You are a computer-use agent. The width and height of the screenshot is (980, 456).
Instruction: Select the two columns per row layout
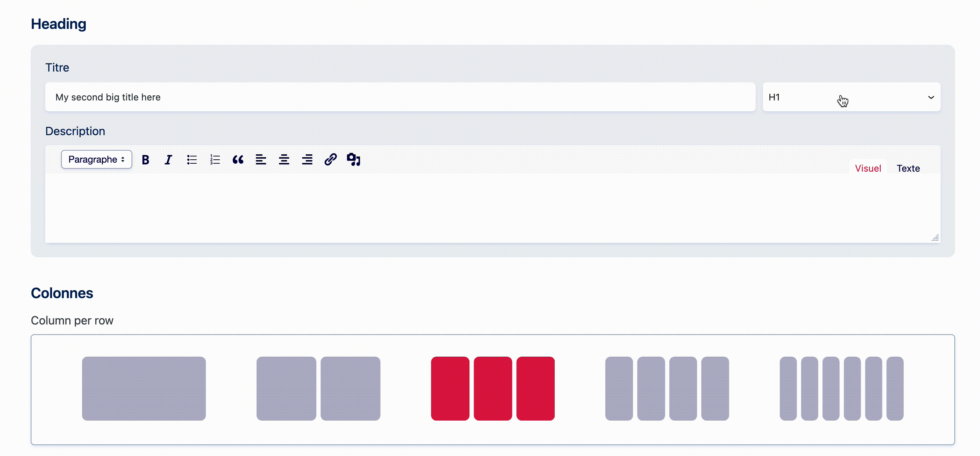pyautogui.click(x=318, y=388)
